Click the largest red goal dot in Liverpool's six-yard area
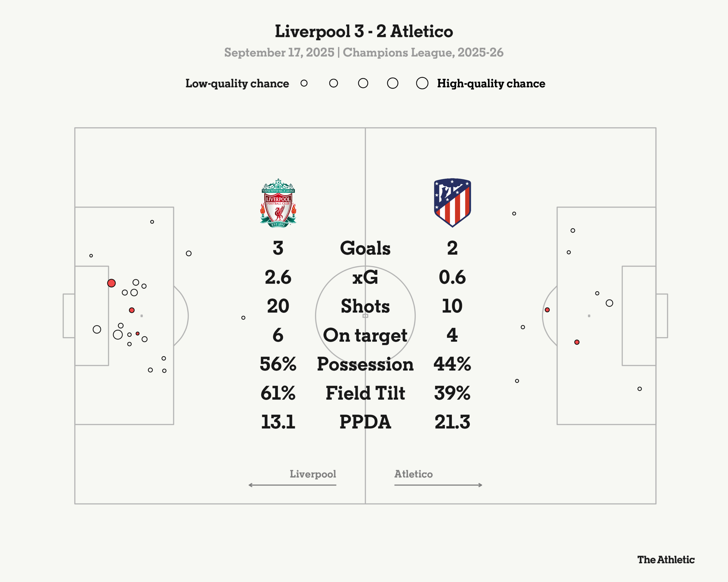The image size is (728, 582). pyautogui.click(x=111, y=283)
